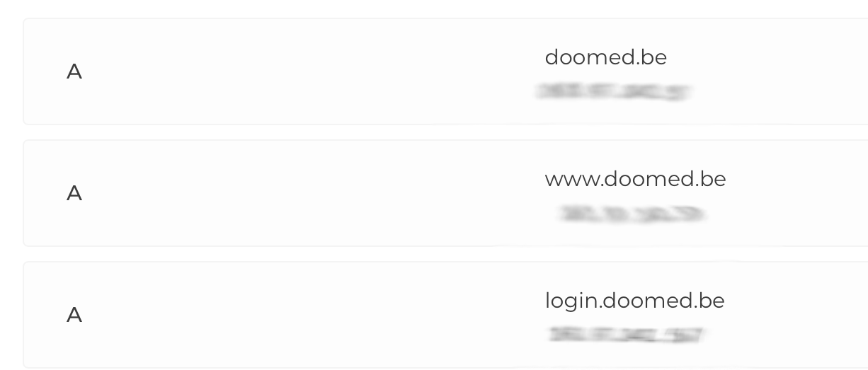Click the A type label beside login.doomed.be

pos(74,315)
